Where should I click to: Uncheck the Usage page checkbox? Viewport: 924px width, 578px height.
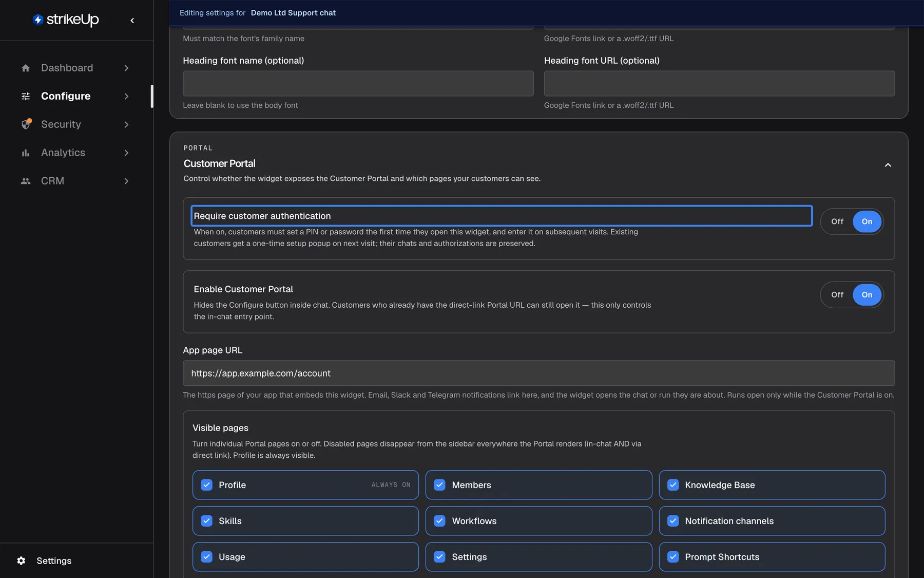click(206, 557)
